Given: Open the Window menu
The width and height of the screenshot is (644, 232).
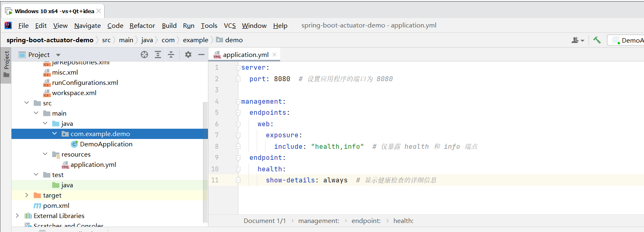Looking at the screenshot, I should [254, 25].
